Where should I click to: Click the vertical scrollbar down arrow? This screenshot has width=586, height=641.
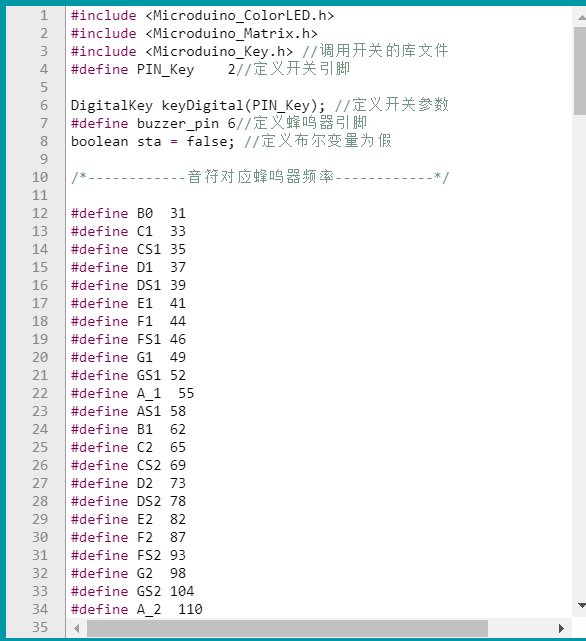[x=581, y=605]
